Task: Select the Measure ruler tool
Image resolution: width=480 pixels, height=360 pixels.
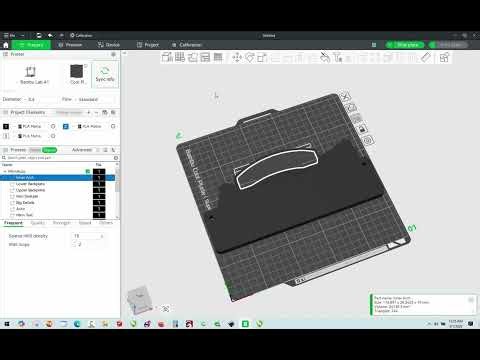Action: [426, 57]
